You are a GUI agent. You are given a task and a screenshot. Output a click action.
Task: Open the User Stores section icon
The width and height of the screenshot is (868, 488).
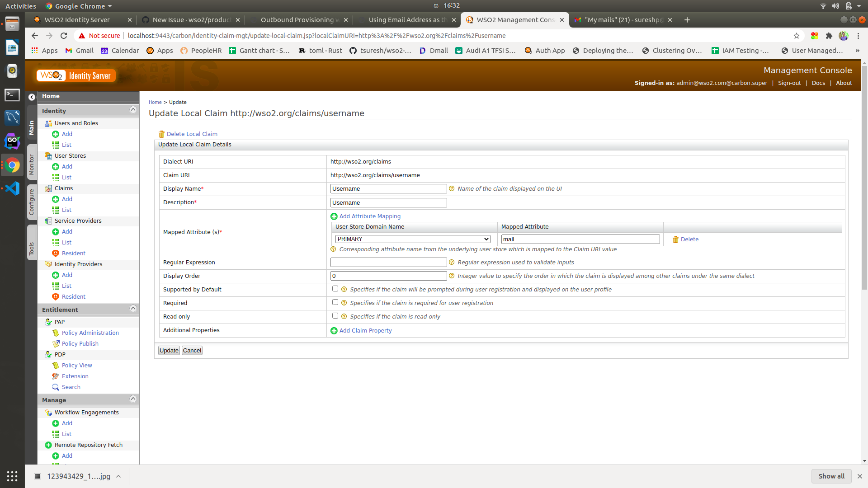(x=48, y=155)
